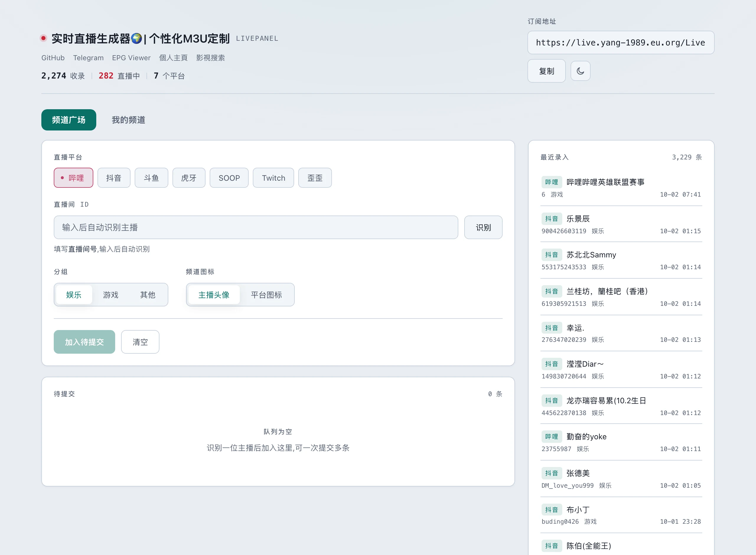
Task: Open the GitHub link
Action: [53, 58]
